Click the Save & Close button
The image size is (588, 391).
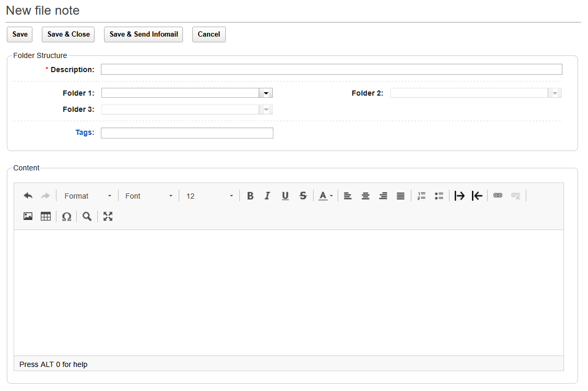(68, 34)
